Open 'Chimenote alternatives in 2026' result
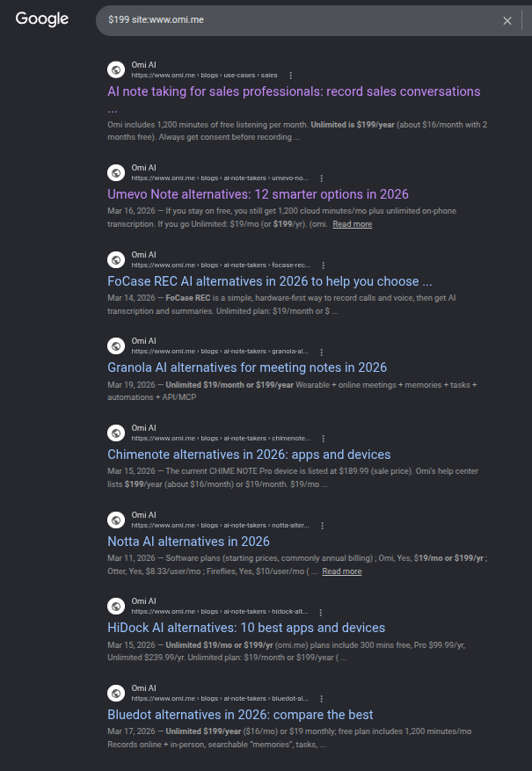The width and height of the screenshot is (532, 771). (x=249, y=455)
